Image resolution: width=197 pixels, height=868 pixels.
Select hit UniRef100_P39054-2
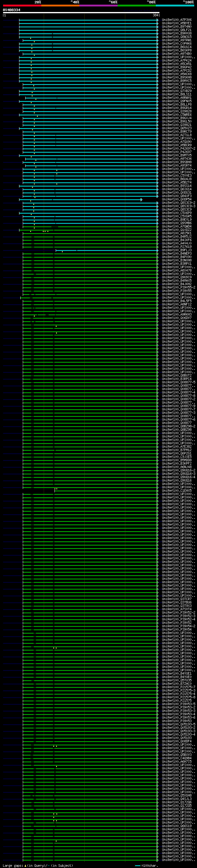(x=179, y=626)
